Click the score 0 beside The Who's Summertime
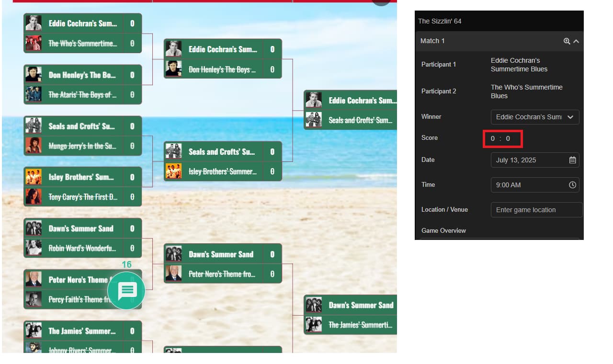This screenshot has width=613, height=364. [x=132, y=43]
